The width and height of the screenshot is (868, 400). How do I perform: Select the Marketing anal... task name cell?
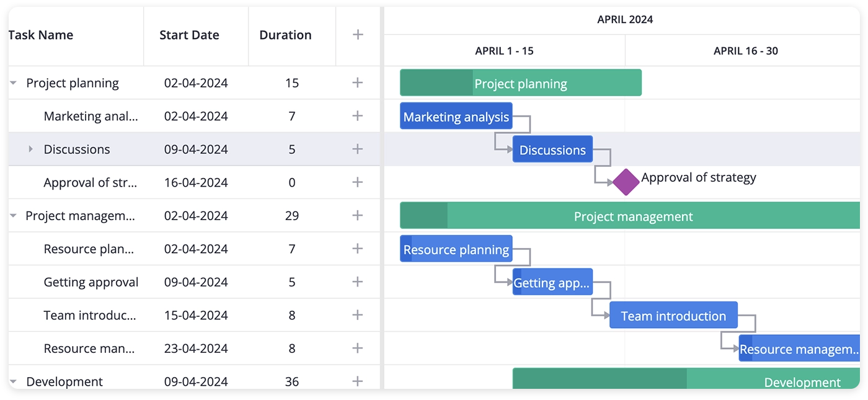(x=91, y=116)
